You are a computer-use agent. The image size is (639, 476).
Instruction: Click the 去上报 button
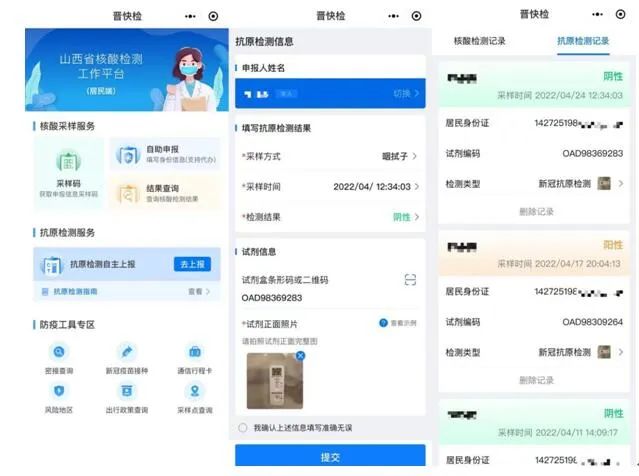pyautogui.click(x=192, y=264)
